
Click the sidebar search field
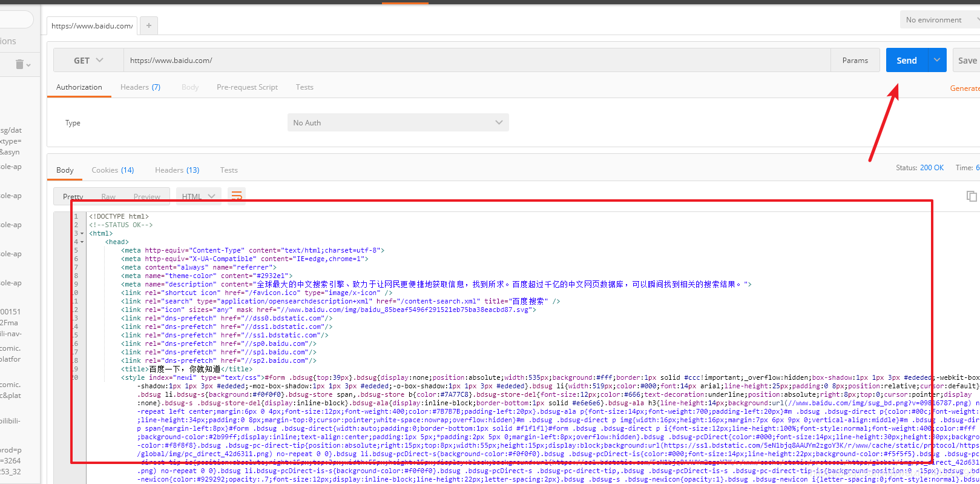[17, 19]
